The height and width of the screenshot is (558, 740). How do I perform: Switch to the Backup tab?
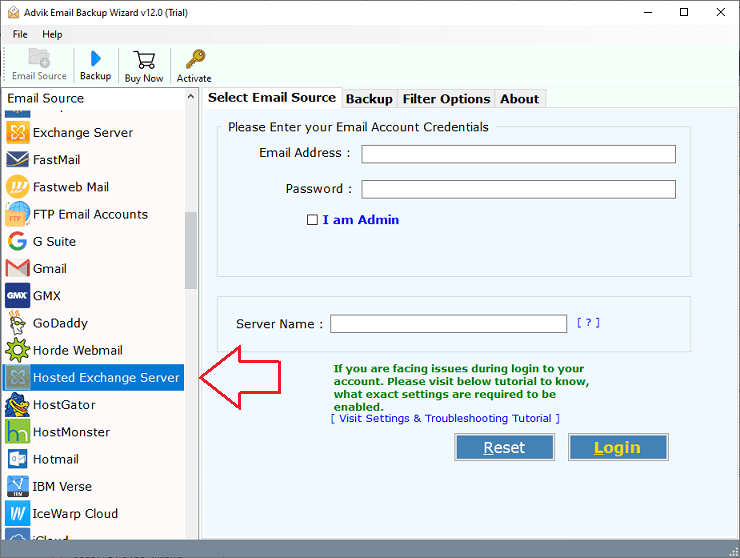click(369, 99)
